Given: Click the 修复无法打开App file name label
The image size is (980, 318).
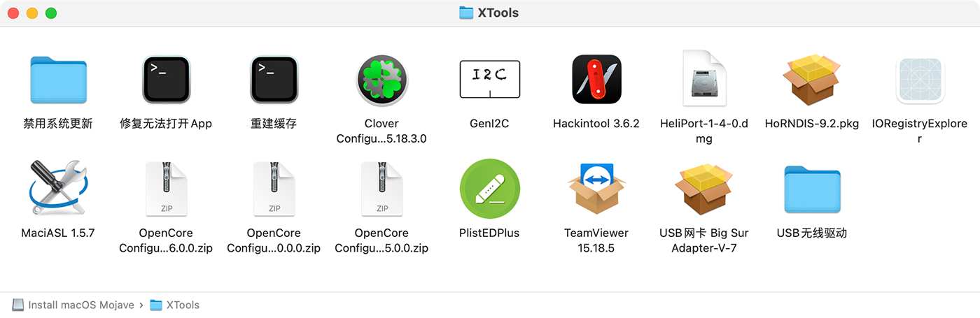Looking at the screenshot, I should click(x=166, y=124).
